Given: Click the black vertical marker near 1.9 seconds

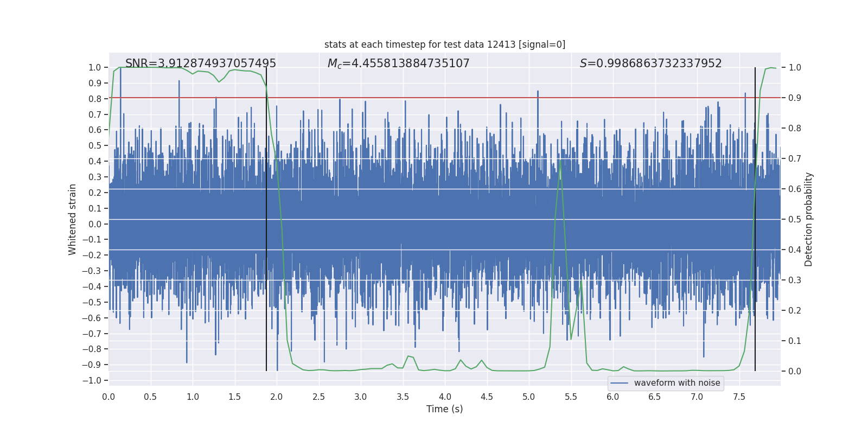Looking at the screenshot, I should pos(266,217).
